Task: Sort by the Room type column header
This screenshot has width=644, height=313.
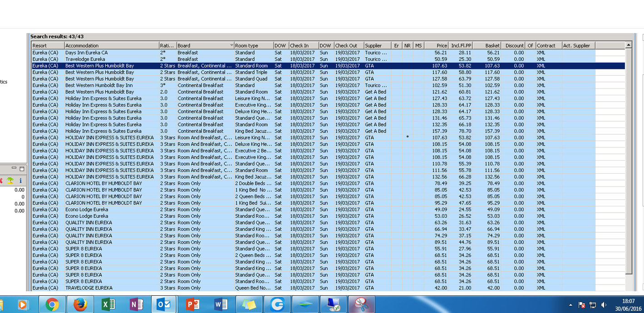Action: tap(253, 46)
